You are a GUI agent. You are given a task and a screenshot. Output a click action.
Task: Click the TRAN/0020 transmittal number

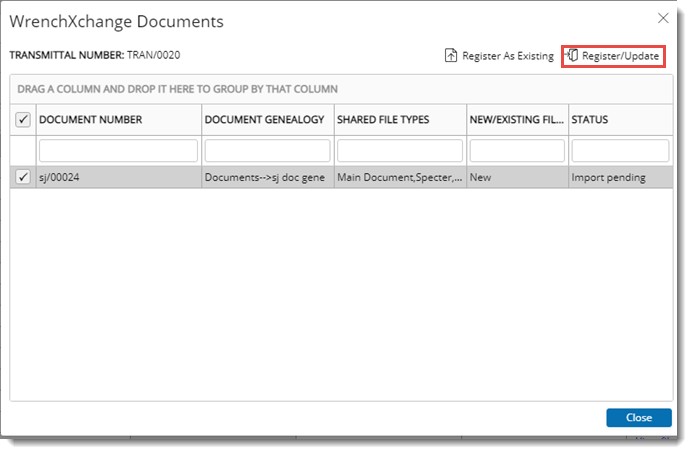(x=154, y=55)
